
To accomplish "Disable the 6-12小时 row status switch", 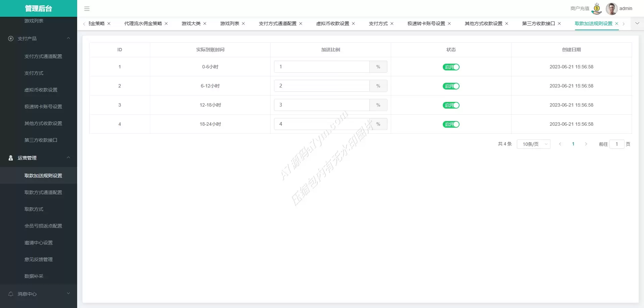I will [451, 86].
